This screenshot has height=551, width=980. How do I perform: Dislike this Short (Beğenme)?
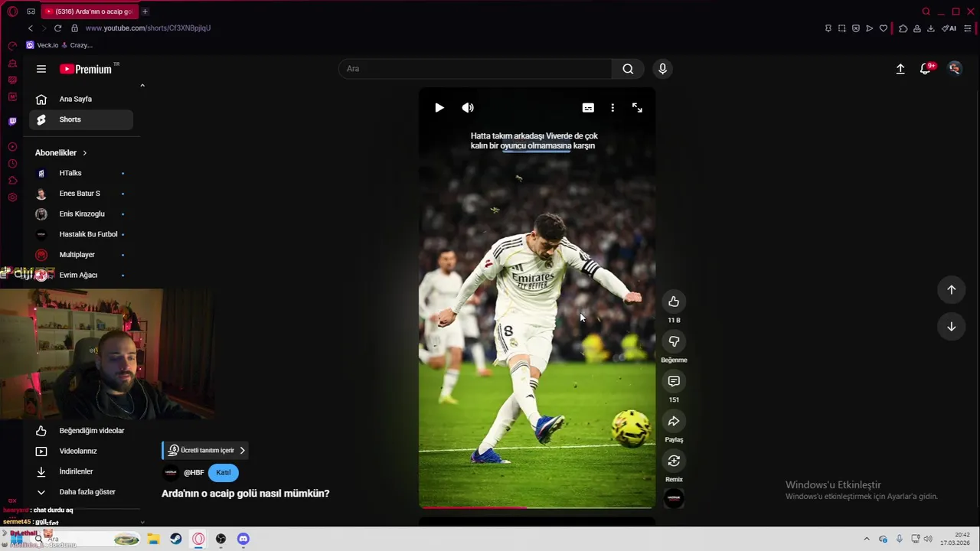coord(674,341)
